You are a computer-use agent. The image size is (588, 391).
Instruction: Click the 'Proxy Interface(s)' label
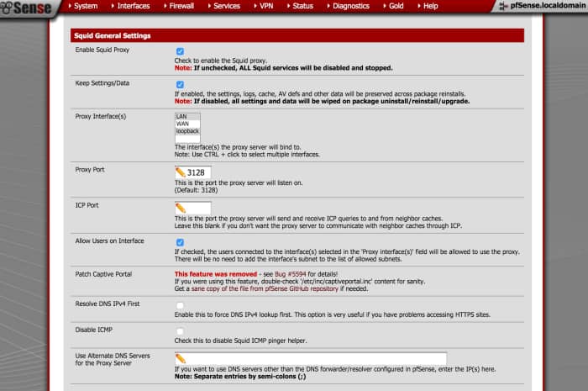point(101,116)
